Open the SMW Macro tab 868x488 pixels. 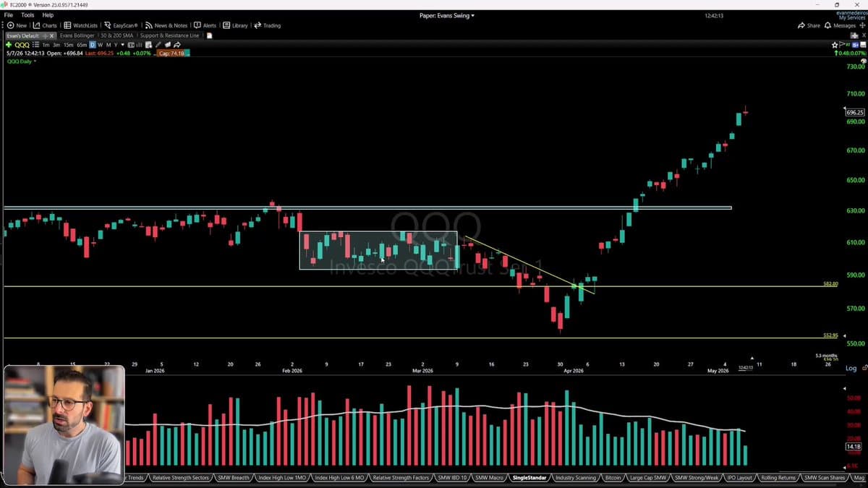point(490,478)
